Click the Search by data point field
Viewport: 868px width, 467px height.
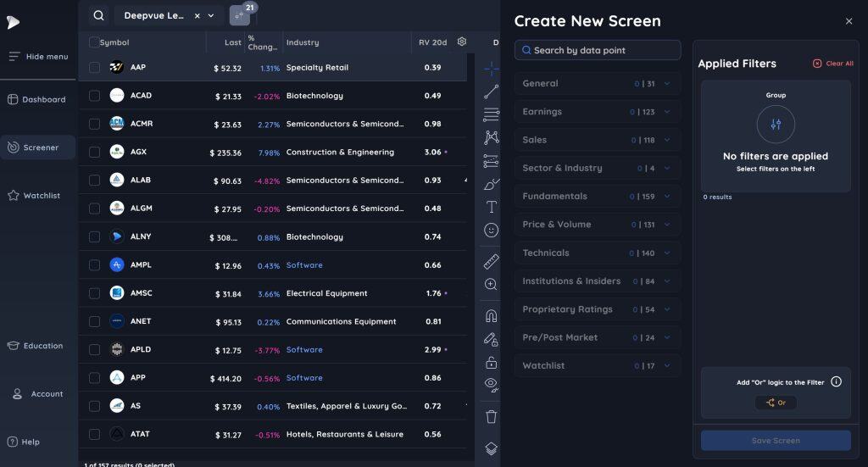[598, 50]
